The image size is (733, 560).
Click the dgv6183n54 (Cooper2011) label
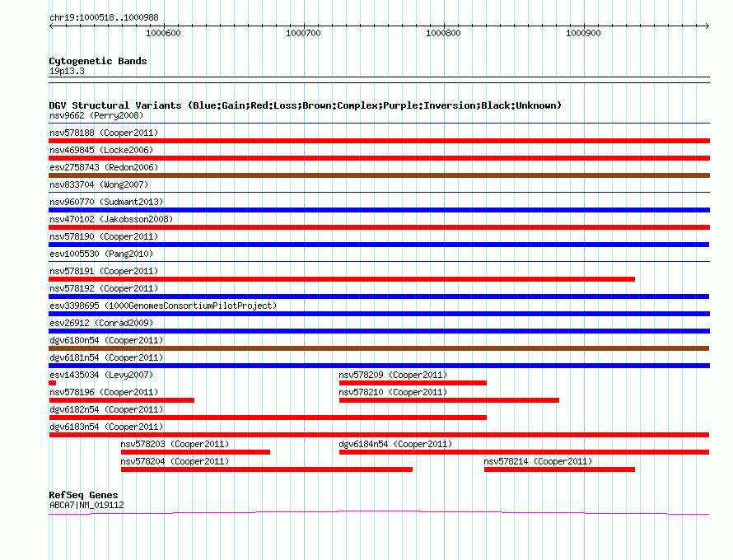tap(106, 427)
